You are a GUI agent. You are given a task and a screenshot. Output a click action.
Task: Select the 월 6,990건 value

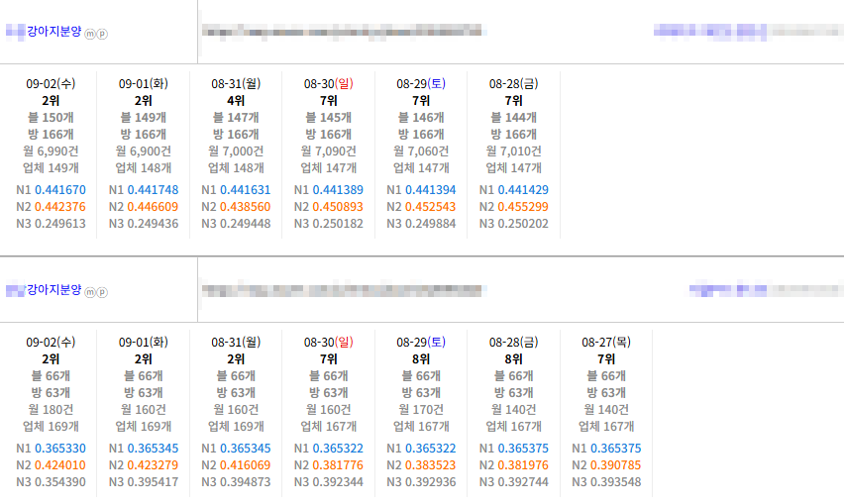point(51,151)
